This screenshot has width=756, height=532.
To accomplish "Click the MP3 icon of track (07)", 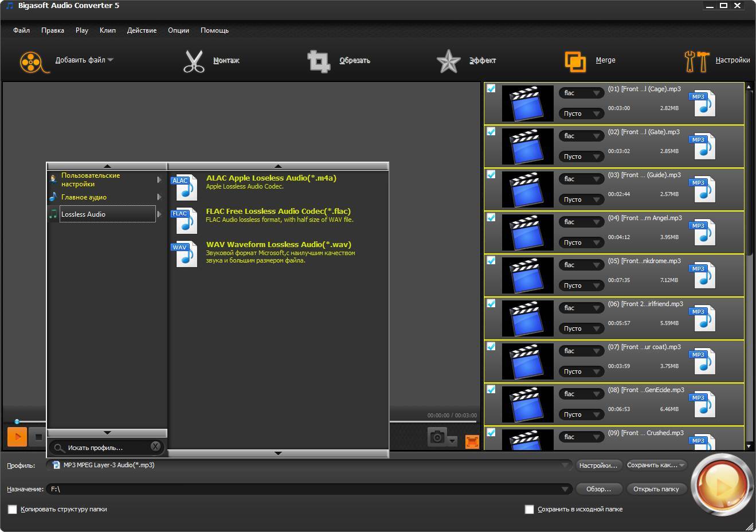I will click(702, 361).
